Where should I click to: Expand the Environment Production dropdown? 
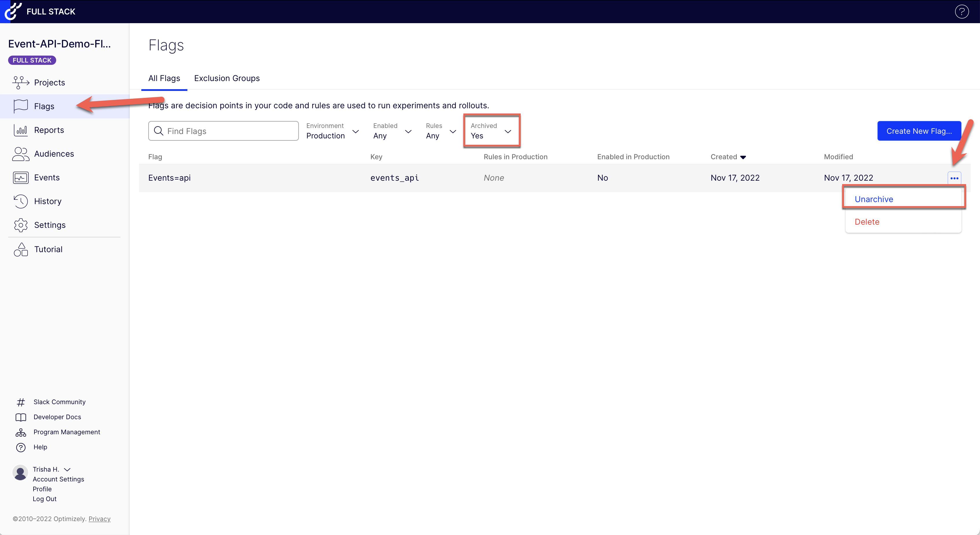tap(332, 131)
